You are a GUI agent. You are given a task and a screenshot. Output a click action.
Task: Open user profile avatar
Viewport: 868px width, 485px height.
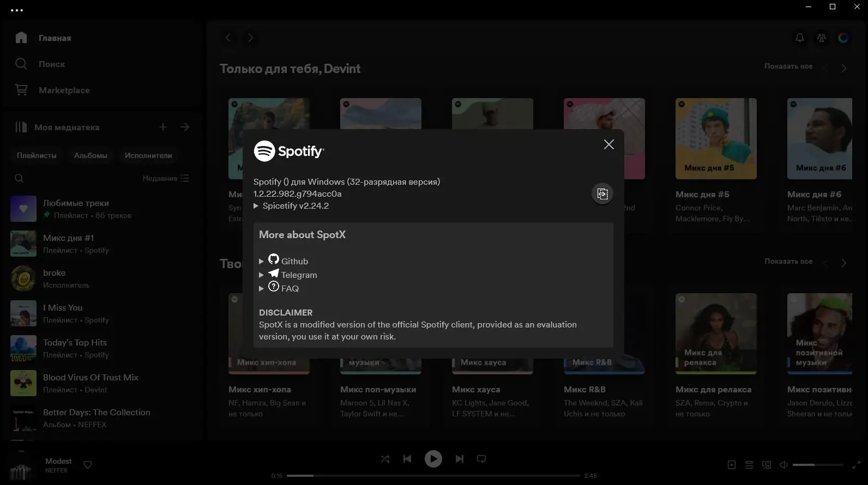pyautogui.click(x=843, y=38)
